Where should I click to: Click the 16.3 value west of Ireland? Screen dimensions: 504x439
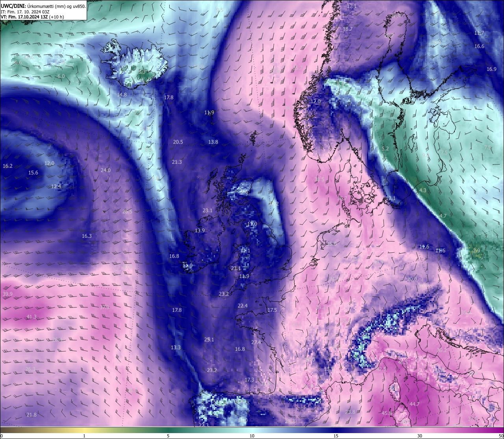pyautogui.click(x=87, y=236)
